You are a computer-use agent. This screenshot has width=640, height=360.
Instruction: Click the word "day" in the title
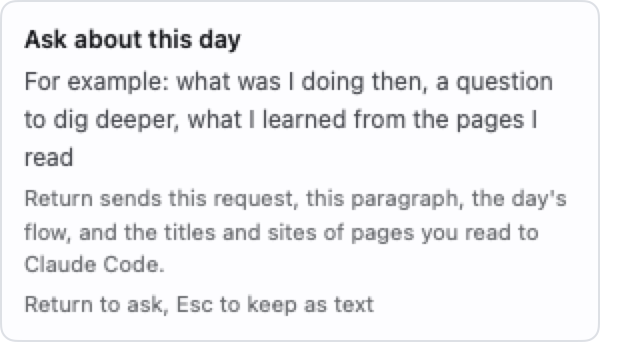220,41
